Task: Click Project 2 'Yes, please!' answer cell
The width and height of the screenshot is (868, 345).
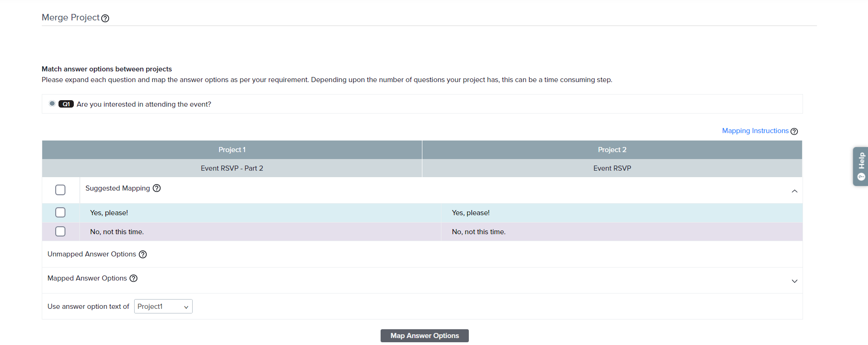Action: click(x=471, y=213)
